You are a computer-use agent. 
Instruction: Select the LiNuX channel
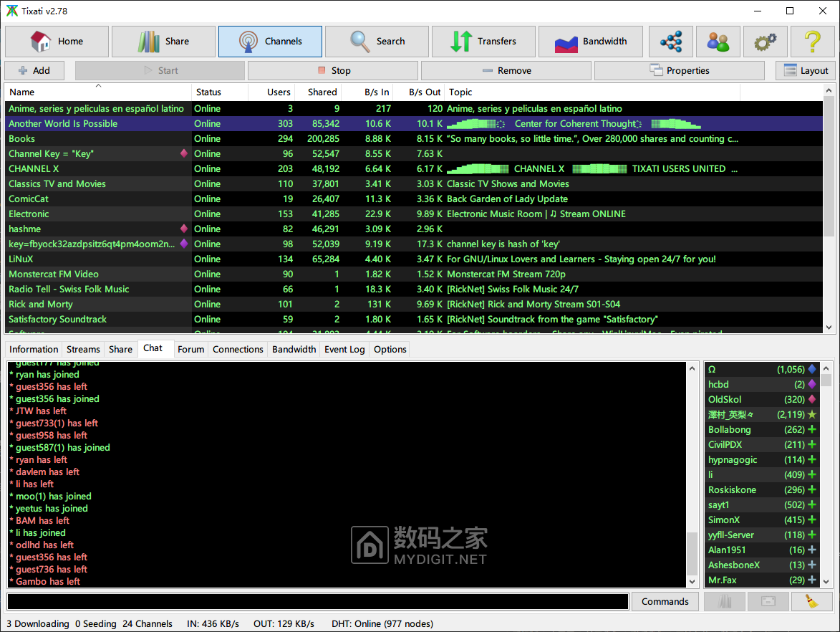tap(414, 259)
